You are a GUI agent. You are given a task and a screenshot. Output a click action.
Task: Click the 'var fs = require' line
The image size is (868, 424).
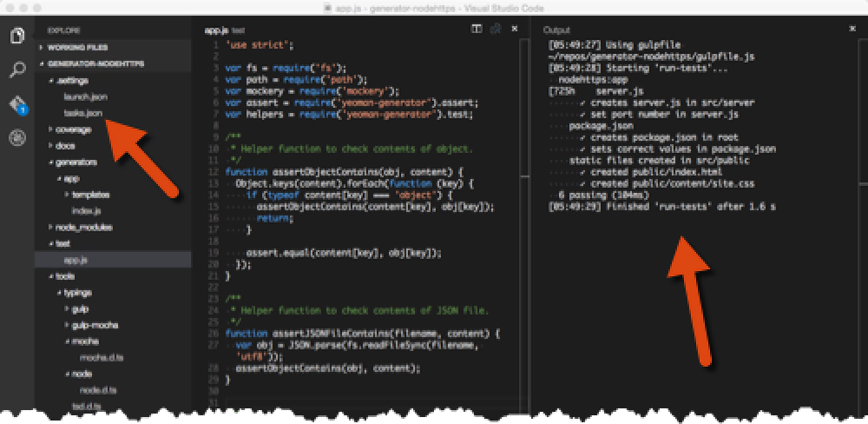coord(286,69)
